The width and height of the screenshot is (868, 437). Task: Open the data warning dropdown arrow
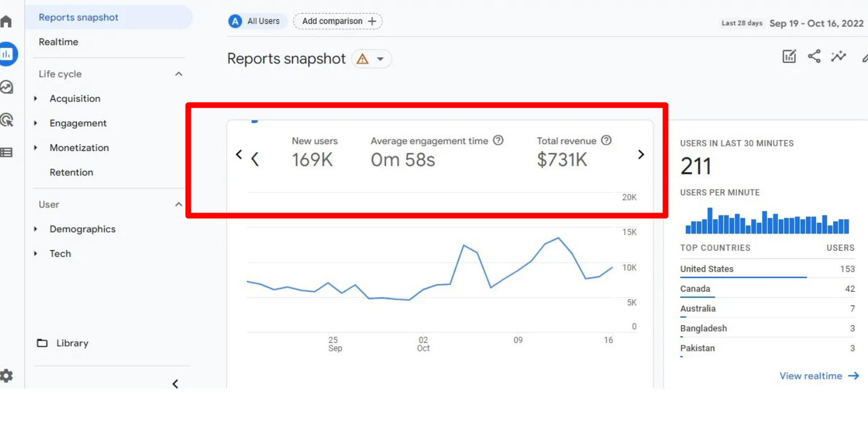(380, 59)
